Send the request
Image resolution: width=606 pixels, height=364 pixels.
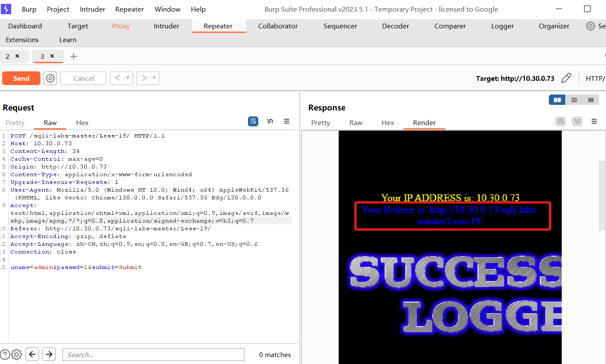[x=21, y=78]
